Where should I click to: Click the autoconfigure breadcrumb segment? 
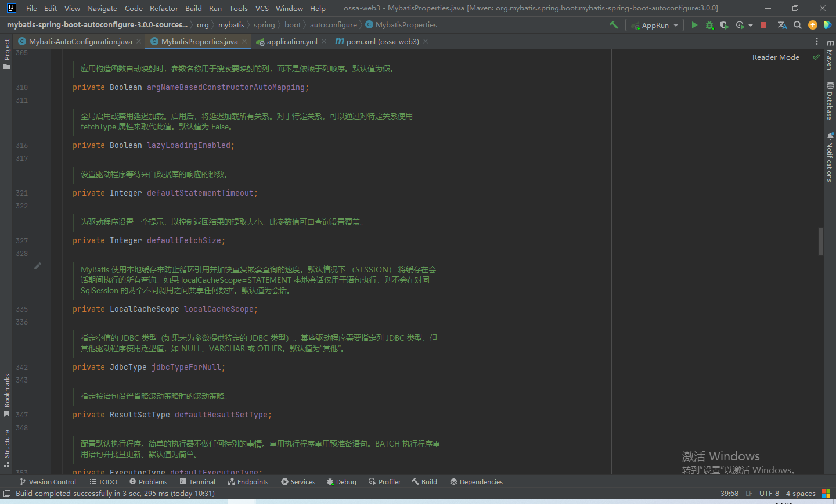[x=333, y=25]
